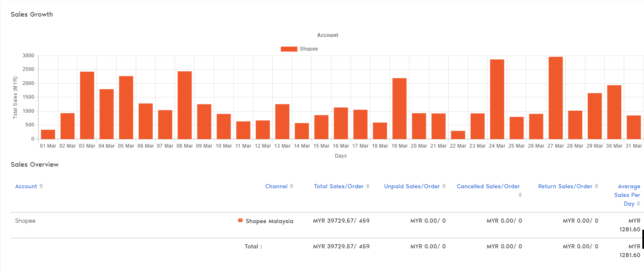The image size is (644, 272).
Task: Click the Cancelled Sales/Order header text
Action: coord(488,187)
